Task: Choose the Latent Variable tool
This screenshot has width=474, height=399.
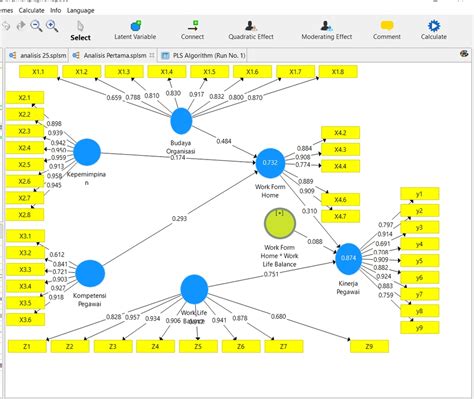Action: pyautogui.click(x=135, y=30)
